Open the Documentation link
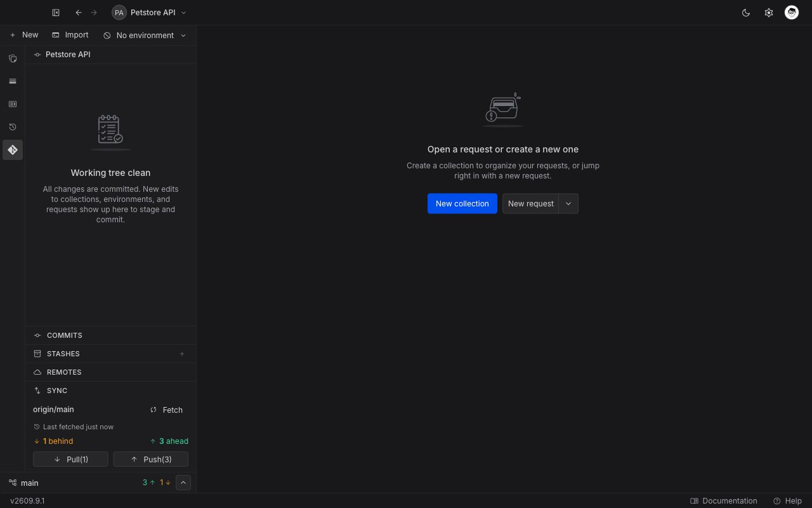 coord(724,501)
